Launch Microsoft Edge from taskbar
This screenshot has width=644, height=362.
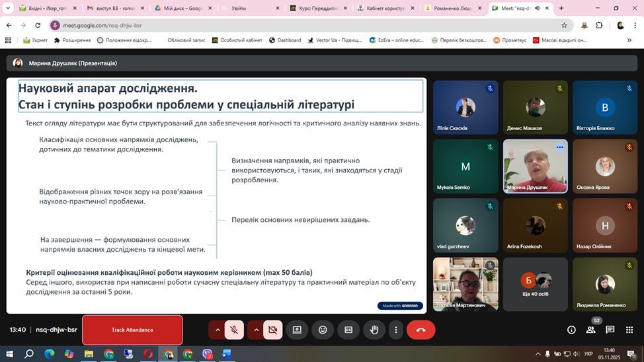click(x=50, y=354)
